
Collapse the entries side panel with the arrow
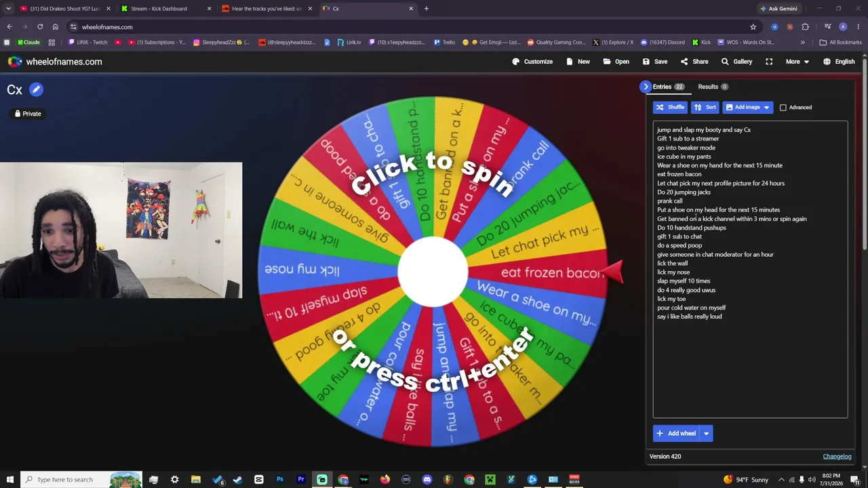[646, 87]
